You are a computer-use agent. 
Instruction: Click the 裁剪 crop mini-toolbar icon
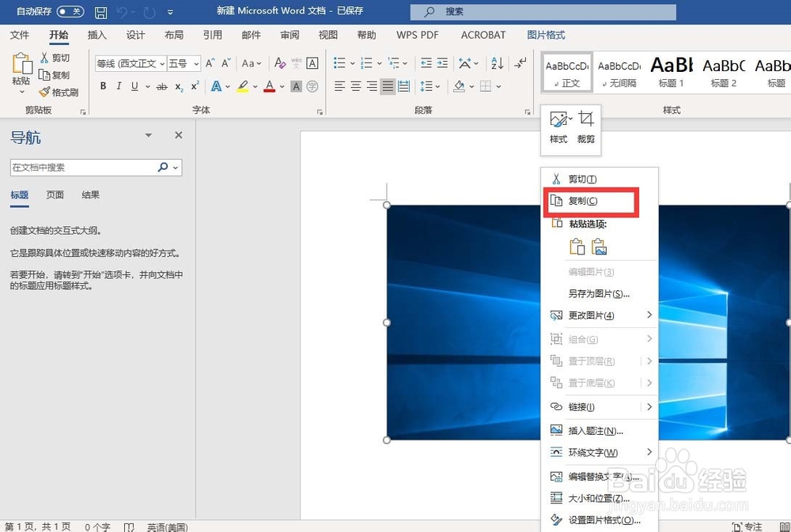coord(585,127)
